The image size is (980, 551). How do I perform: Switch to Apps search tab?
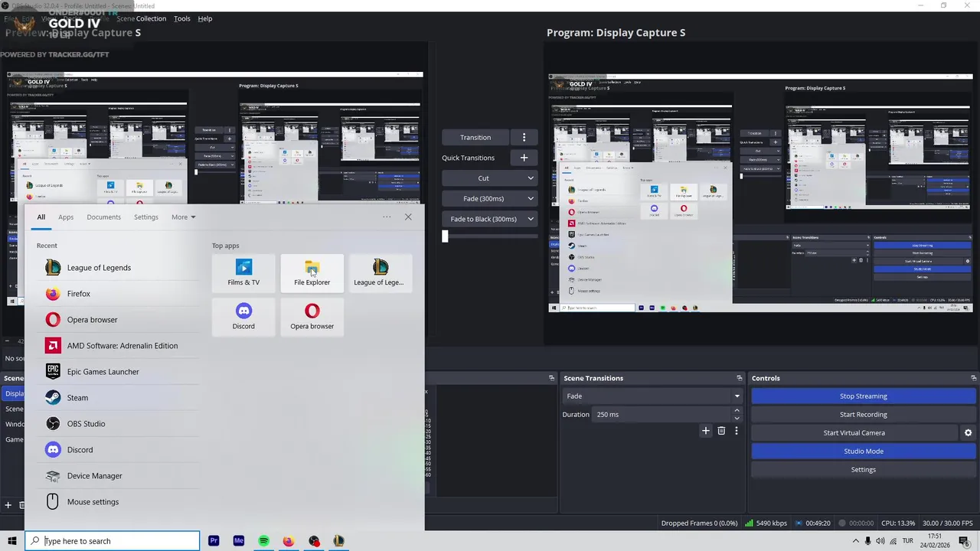[66, 217]
